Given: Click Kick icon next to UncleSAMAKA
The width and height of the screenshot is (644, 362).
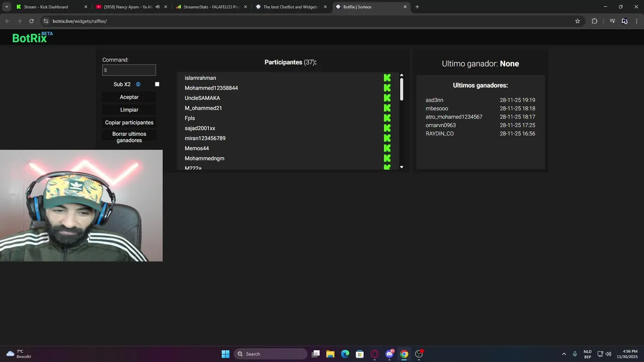Looking at the screenshot, I should click(387, 98).
